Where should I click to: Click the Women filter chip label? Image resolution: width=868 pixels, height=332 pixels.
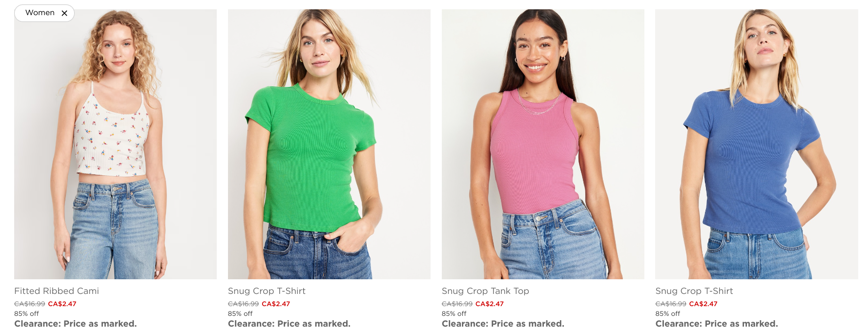click(40, 13)
